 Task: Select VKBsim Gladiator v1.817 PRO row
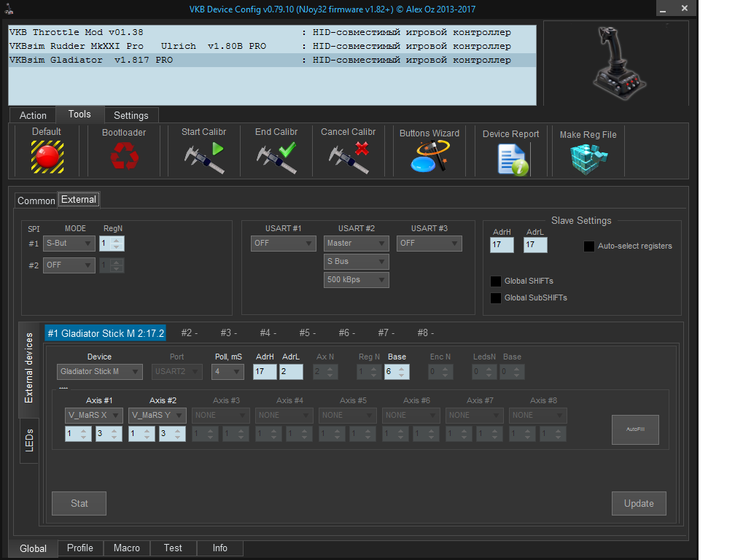[272, 60]
